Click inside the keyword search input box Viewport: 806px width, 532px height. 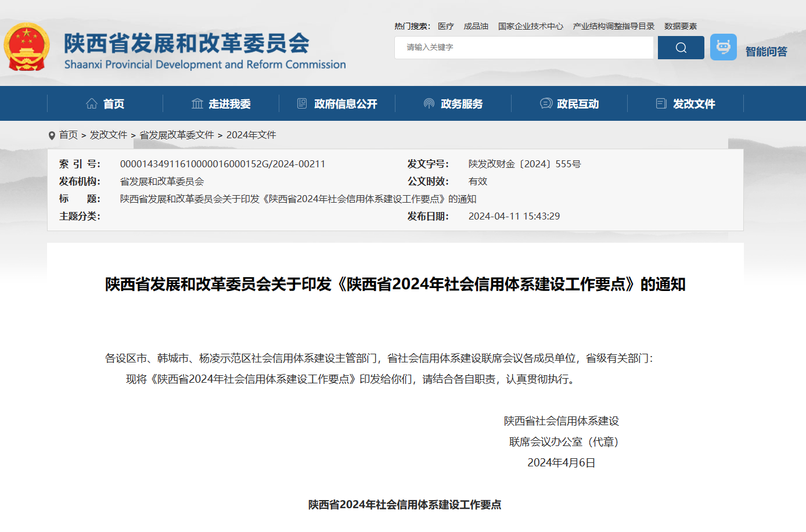click(x=523, y=47)
